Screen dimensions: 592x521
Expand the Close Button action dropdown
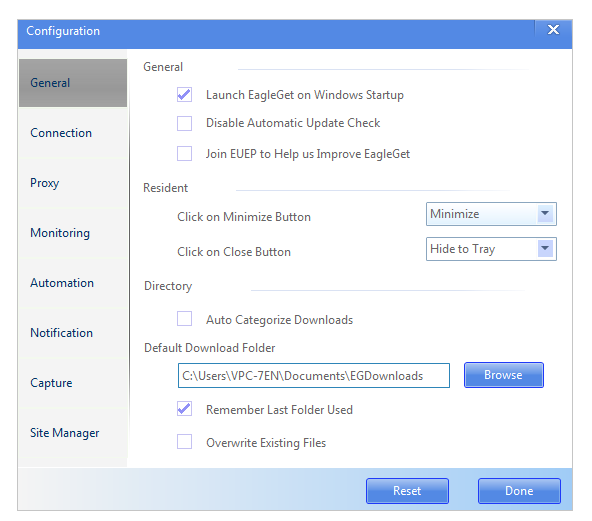(x=491, y=249)
